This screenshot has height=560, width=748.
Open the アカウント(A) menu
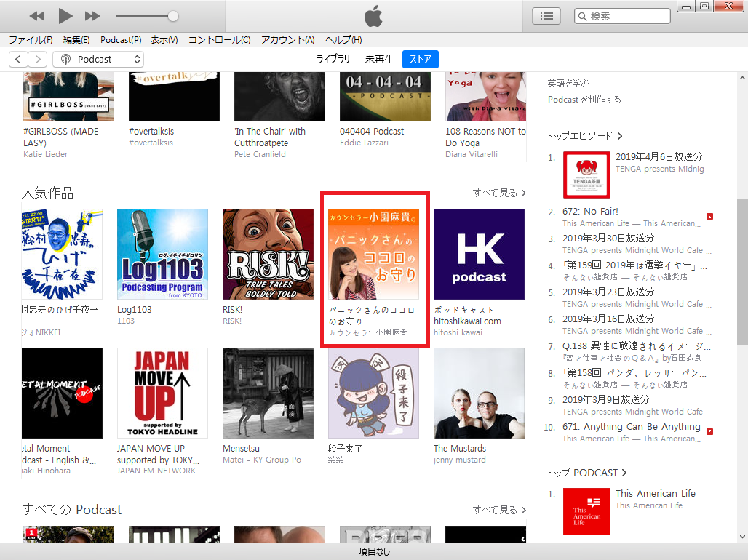287,40
